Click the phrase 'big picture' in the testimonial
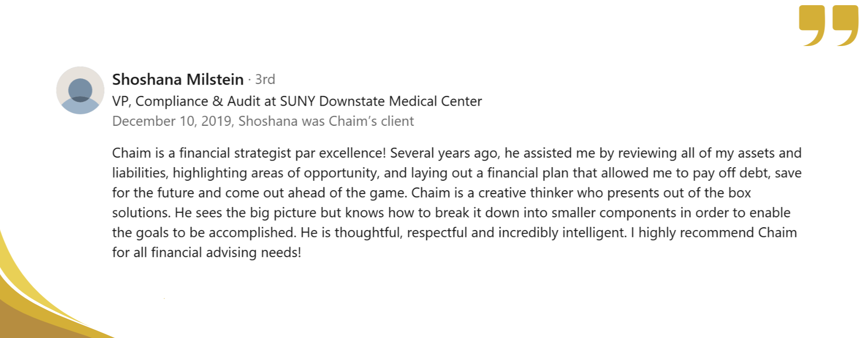Screen dimensions: 868x338 point(283,213)
